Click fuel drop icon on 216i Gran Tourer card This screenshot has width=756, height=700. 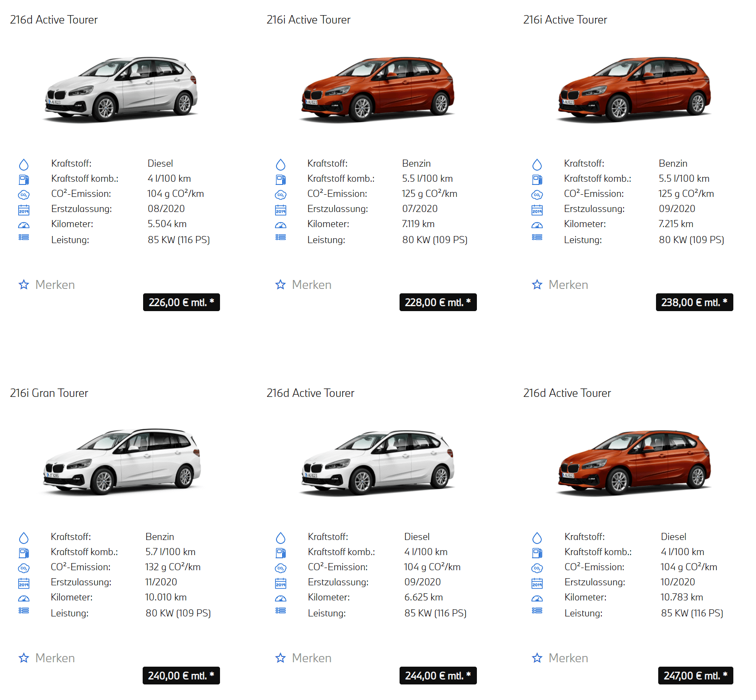24,538
